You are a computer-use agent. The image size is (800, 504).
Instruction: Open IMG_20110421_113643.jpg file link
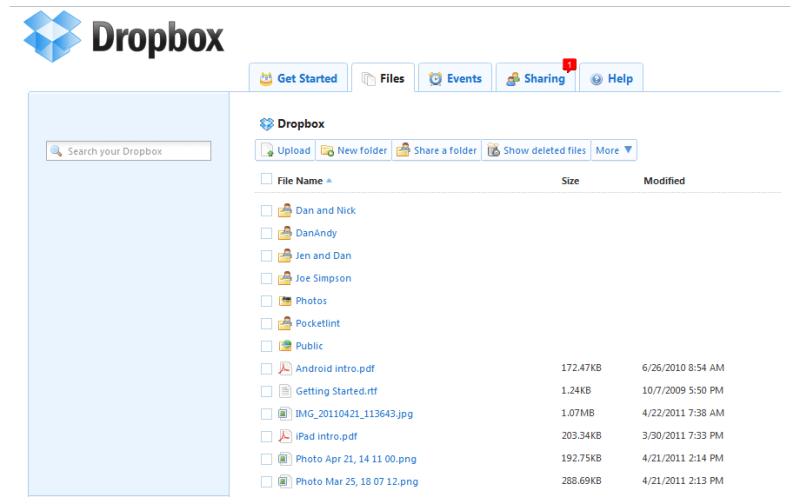(354, 414)
